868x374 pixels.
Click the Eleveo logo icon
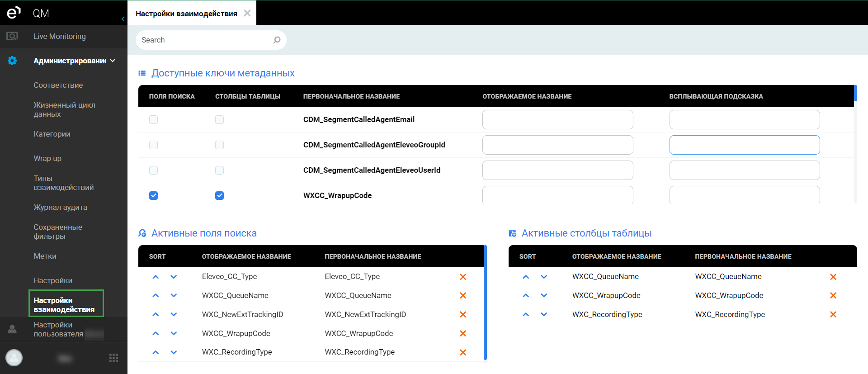(x=14, y=12)
